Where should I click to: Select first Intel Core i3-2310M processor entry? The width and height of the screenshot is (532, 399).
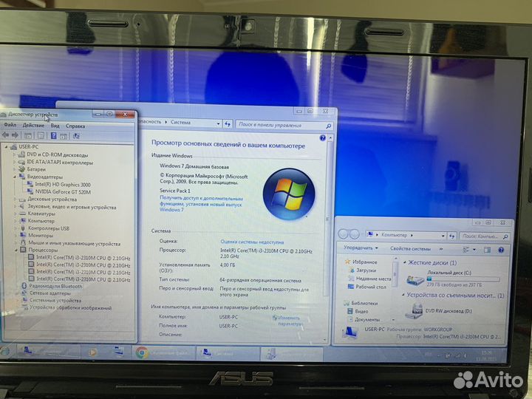click(x=83, y=258)
